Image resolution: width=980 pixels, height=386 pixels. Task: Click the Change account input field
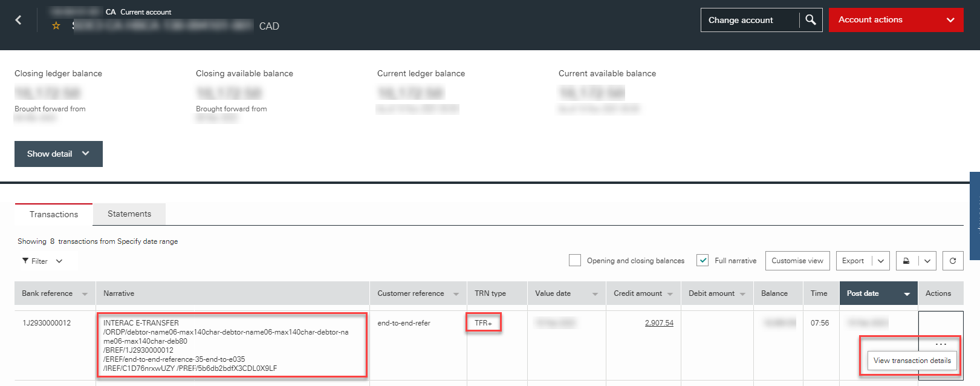point(750,20)
